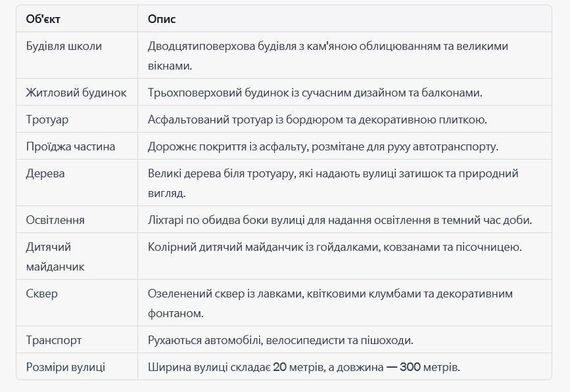The image size is (570, 392).
Task: Click the "Дорожнє покриття із асфальту" description
Action: (323, 146)
